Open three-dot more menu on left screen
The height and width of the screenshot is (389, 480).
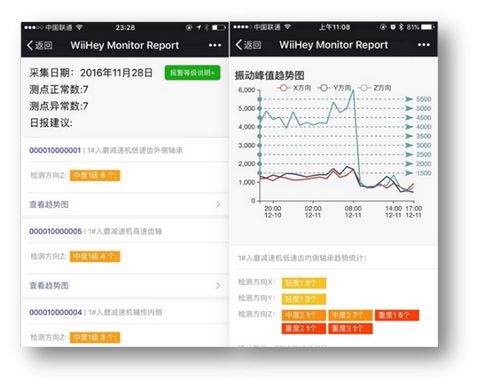215,45
